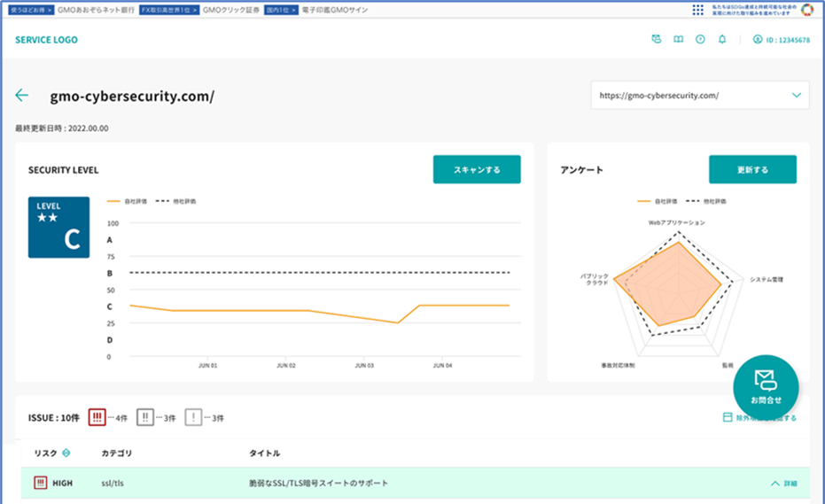Open the mail contact icon in header
This screenshot has height=504, width=825.
coord(656,40)
